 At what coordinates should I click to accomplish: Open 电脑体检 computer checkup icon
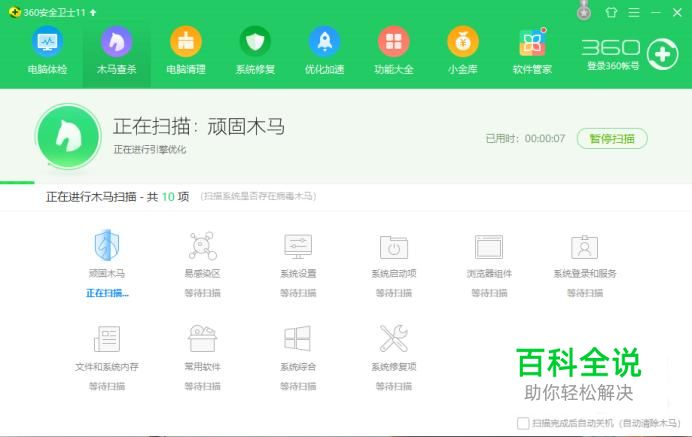pyautogui.click(x=47, y=41)
